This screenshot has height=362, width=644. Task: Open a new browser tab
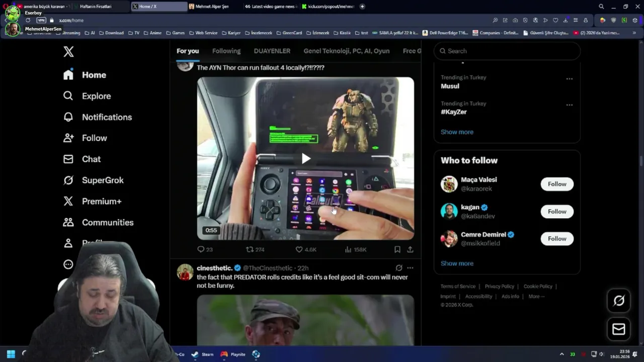point(362,7)
